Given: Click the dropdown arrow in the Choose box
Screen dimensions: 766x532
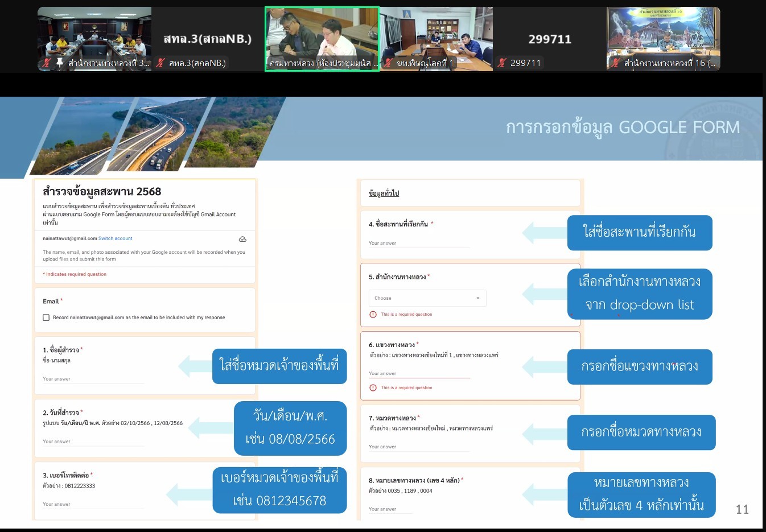Looking at the screenshot, I should [477, 298].
